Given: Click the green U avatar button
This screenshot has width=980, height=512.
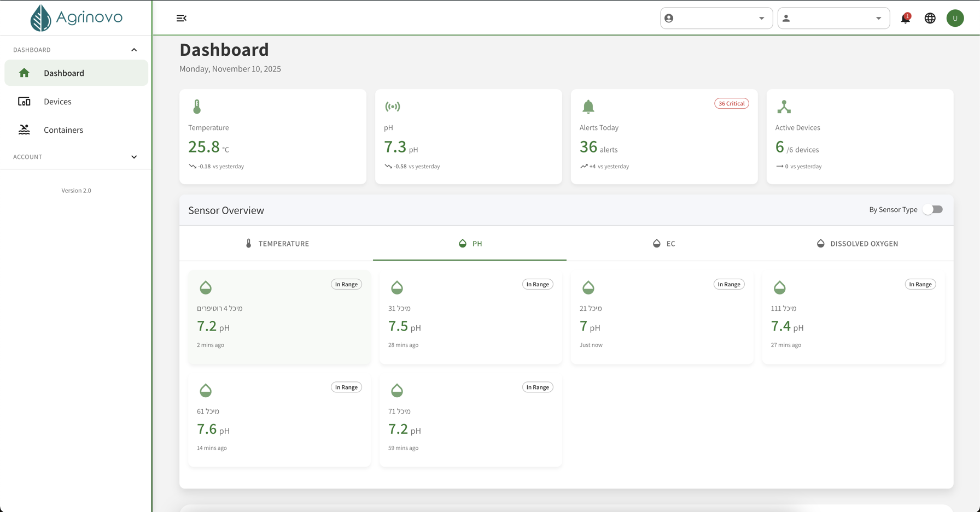Looking at the screenshot, I should pos(955,18).
